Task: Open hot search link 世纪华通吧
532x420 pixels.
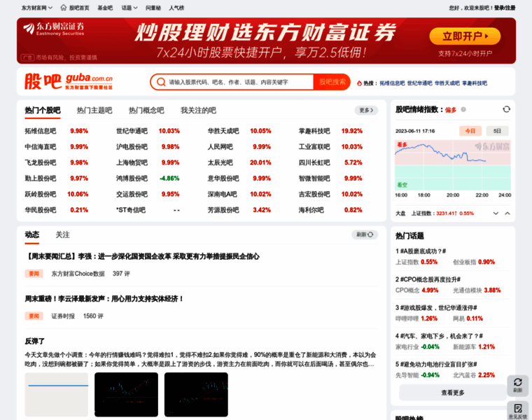Action: pos(420,83)
